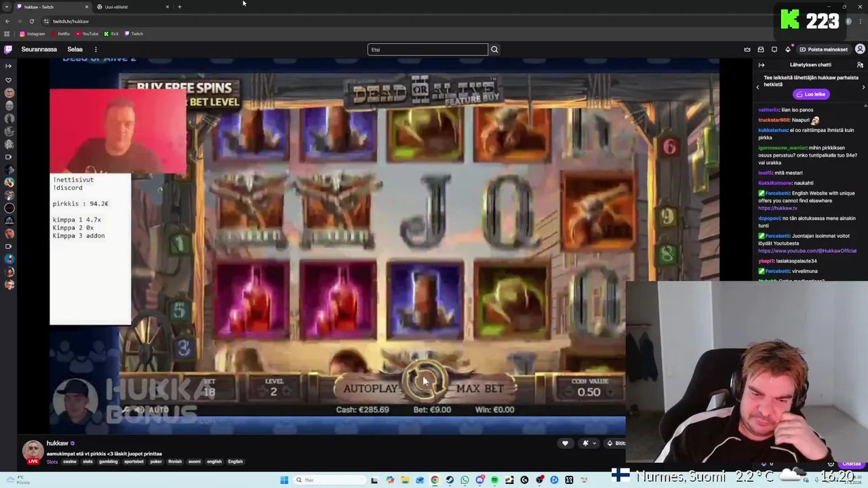The height and width of the screenshot is (488, 868).
Task: Open the WhatsApp icon in the taskbar
Action: [x=465, y=480]
